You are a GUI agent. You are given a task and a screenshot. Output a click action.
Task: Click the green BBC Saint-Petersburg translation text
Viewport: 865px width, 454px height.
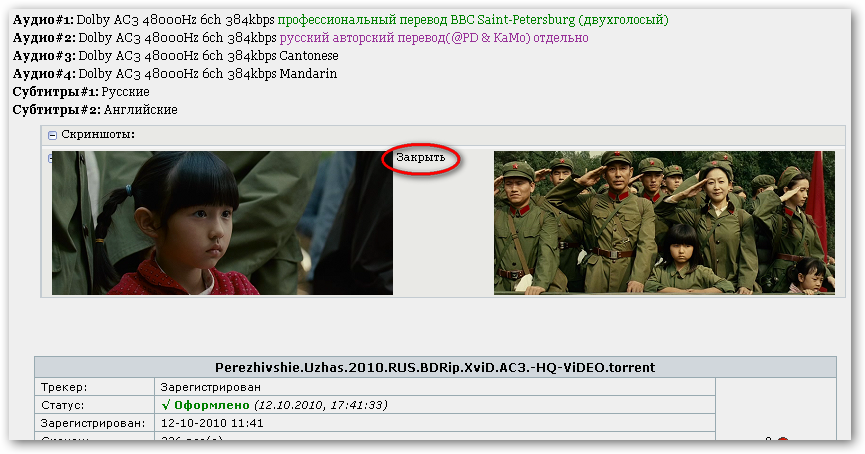click(x=473, y=20)
